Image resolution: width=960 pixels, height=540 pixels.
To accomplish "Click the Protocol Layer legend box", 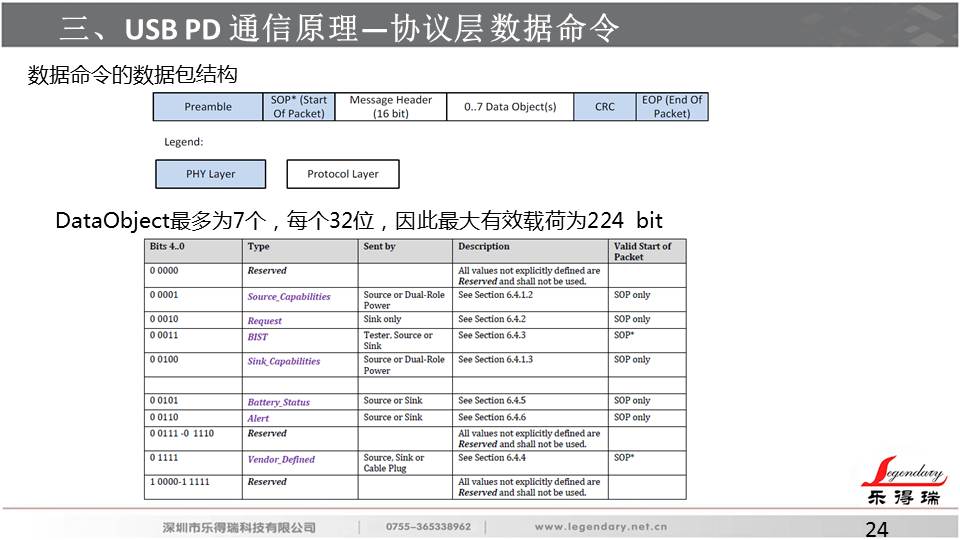I will 343,174.
